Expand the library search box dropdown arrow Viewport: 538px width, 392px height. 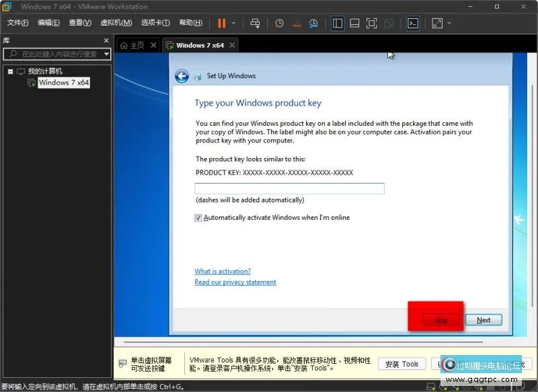click(106, 54)
